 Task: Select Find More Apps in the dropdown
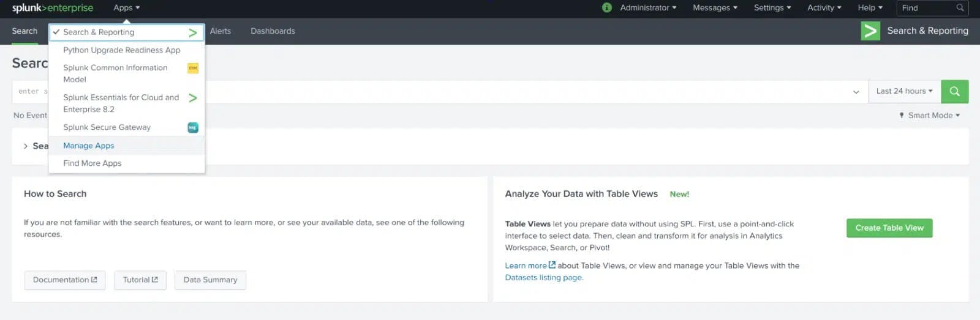pos(92,163)
